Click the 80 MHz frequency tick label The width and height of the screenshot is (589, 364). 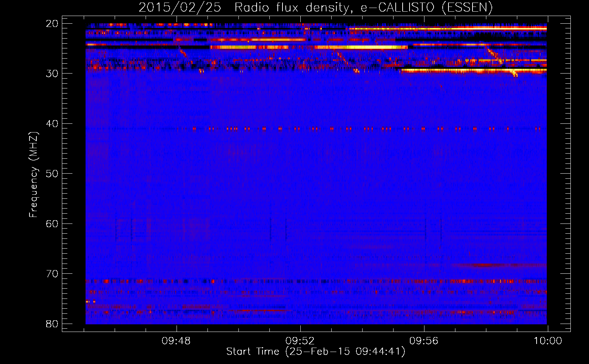[52, 324]
